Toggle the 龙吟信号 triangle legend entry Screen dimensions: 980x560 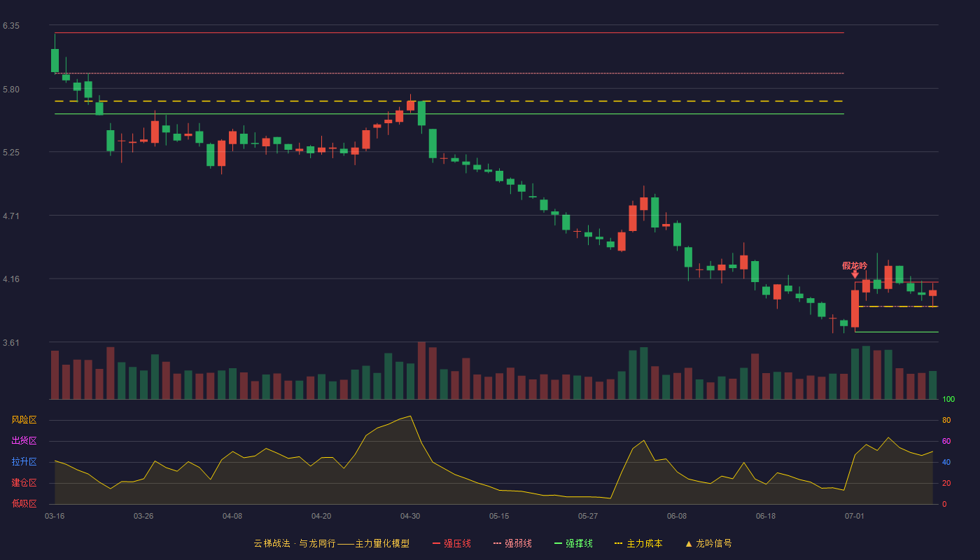[708, 543]
